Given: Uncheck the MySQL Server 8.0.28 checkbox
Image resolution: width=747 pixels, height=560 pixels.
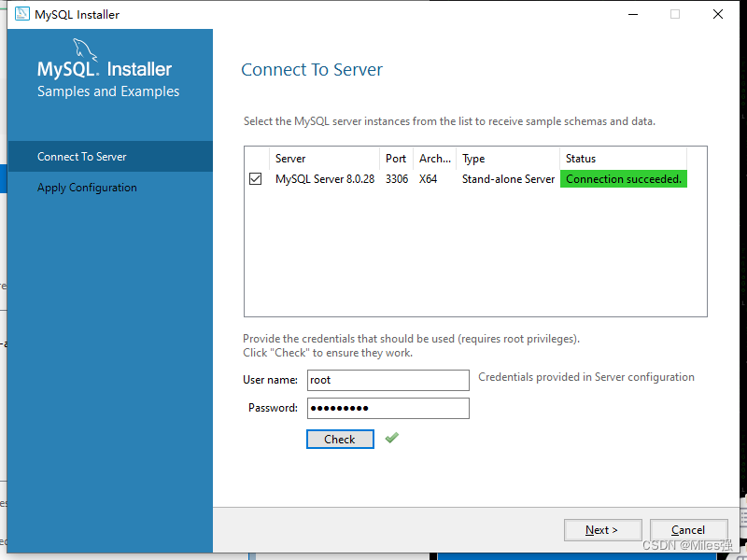Looking at the screenshot, I should [x=255, y=179].
